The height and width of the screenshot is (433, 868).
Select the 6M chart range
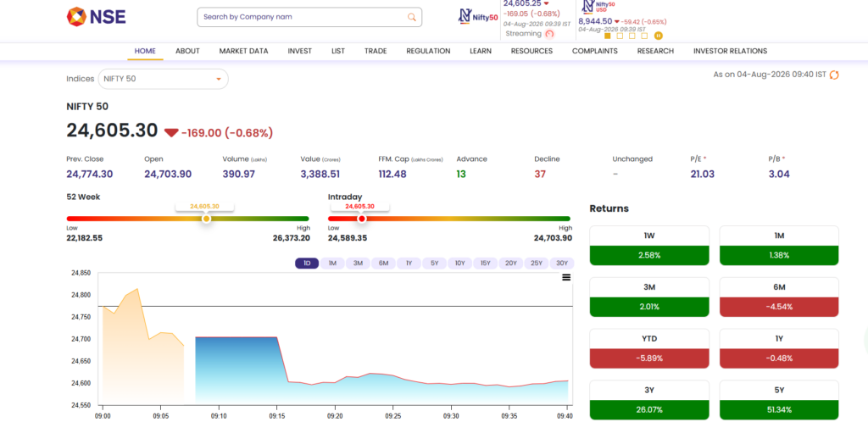(384, 264)
